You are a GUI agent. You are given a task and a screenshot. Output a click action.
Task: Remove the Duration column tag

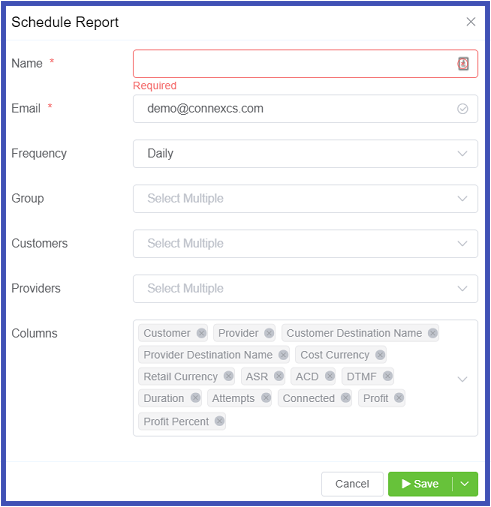tap(195, 398)
